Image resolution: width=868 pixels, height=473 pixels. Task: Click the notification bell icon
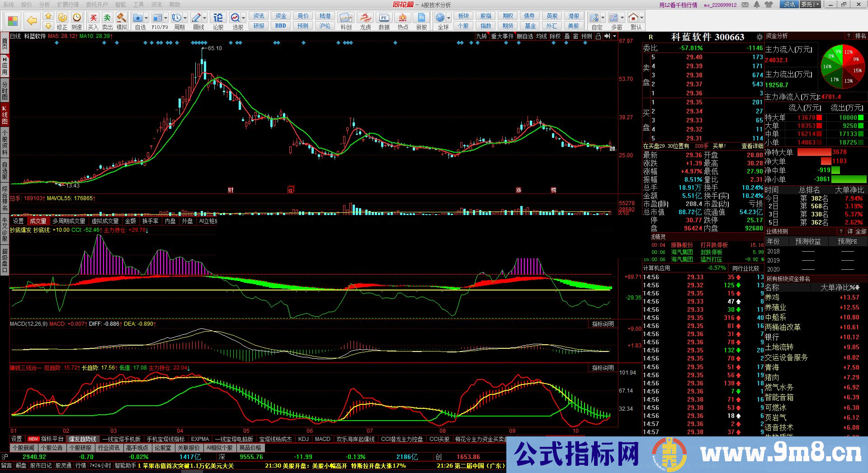tap(757, 5)
